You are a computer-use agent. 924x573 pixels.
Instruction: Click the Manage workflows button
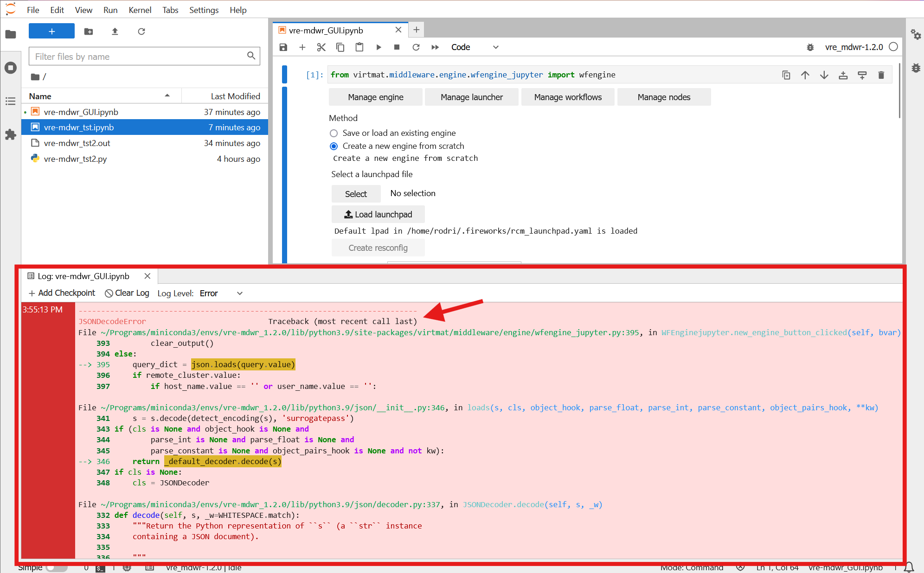[x=568, y=97]
